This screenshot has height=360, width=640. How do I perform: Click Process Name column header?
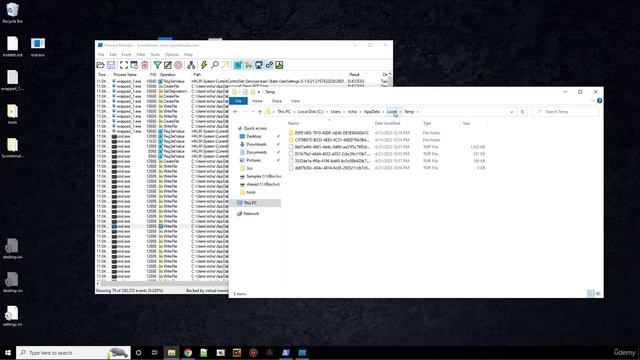click(125, 75)
